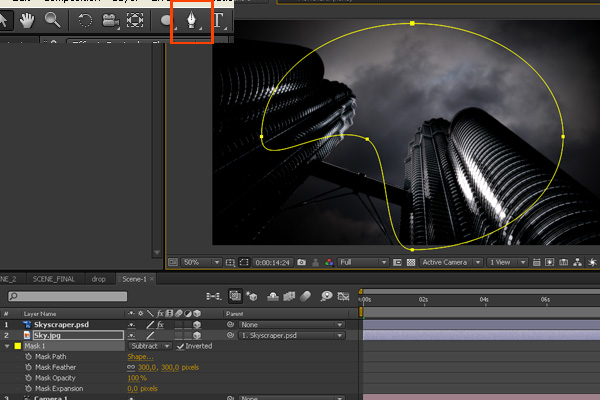Open Active Camera view dropdown
The height and width of the screenshot is (400, 600).
coord(450,262)
